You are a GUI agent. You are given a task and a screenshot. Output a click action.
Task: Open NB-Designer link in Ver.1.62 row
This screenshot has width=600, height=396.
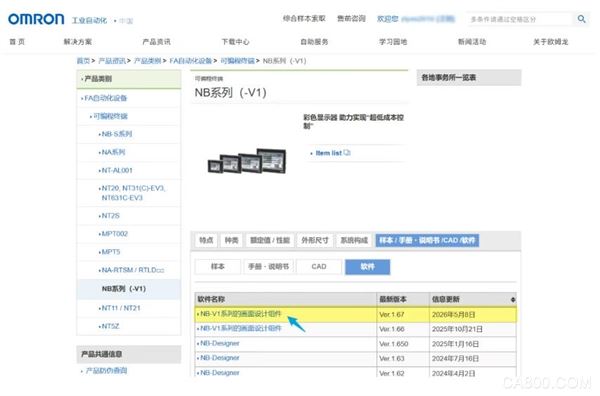[x=220, y=372]
